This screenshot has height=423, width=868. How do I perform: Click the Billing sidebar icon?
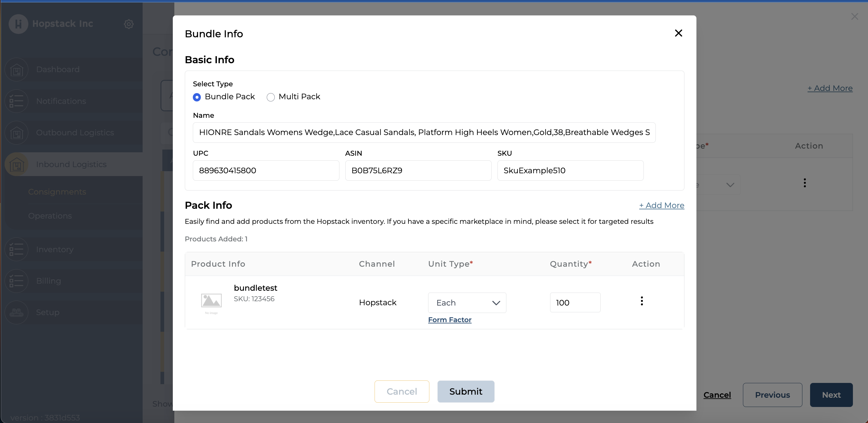[x=17, y=281]
